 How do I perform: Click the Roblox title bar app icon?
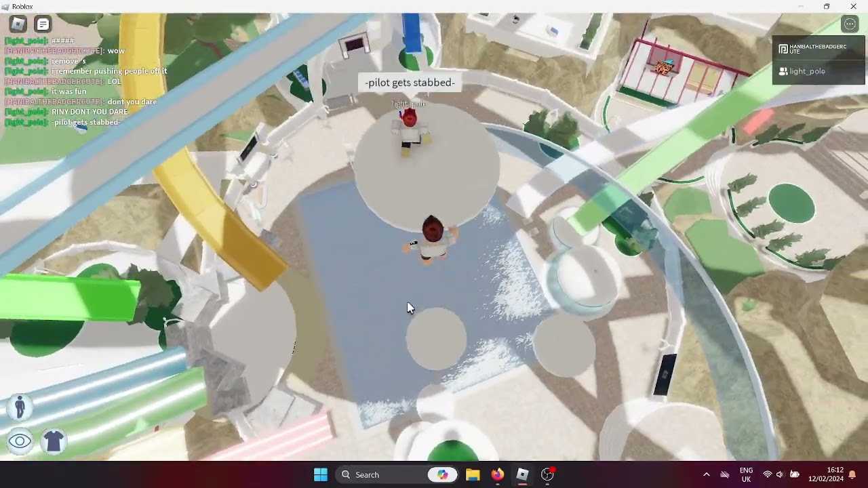pyautogui.click(x=5, y=6)
